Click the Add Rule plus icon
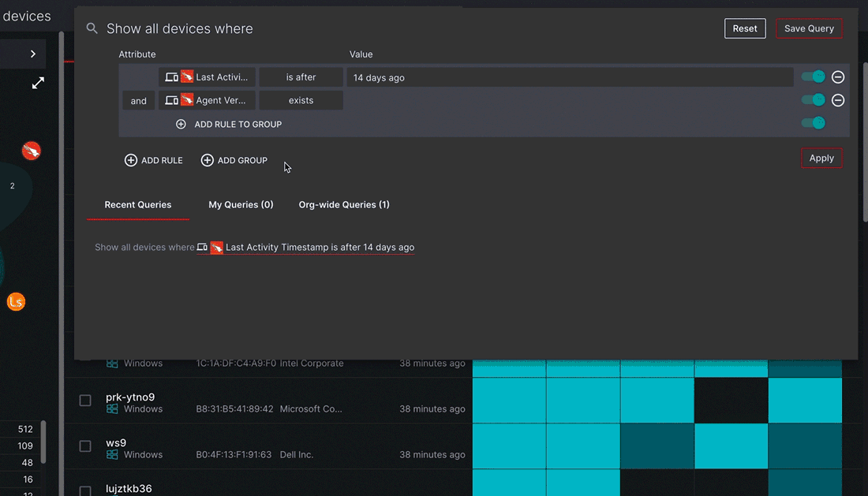This screenshot has width=868, height=496. [131, 160]
